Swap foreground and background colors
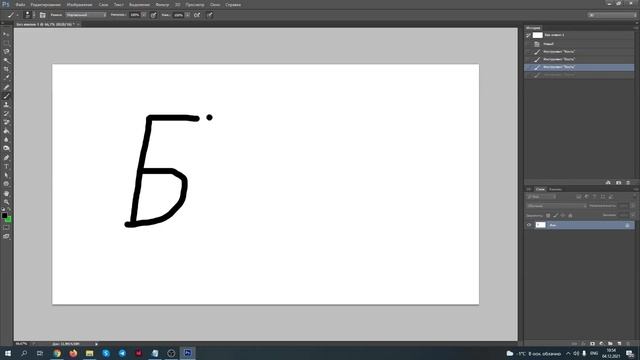This screenshot has height=360, width=640. pyautogui.click(x=9, y=209)
